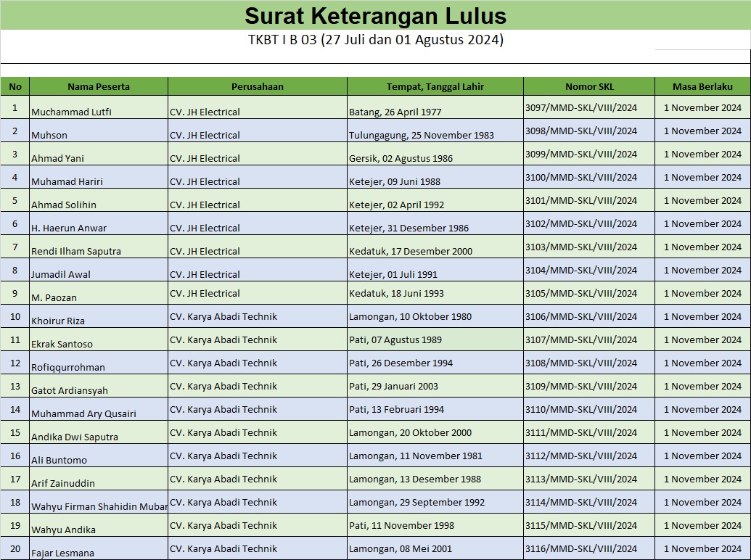Click Masa Berlaku cell in Fajar Lesmana's row
The image size is (751, 560).
click(x=702, y=548)
